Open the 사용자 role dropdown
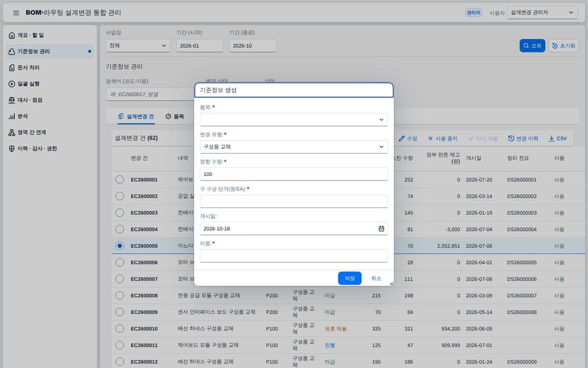This screenshot has height=368, width=588. pyautogui.click(x=542, y=13)
